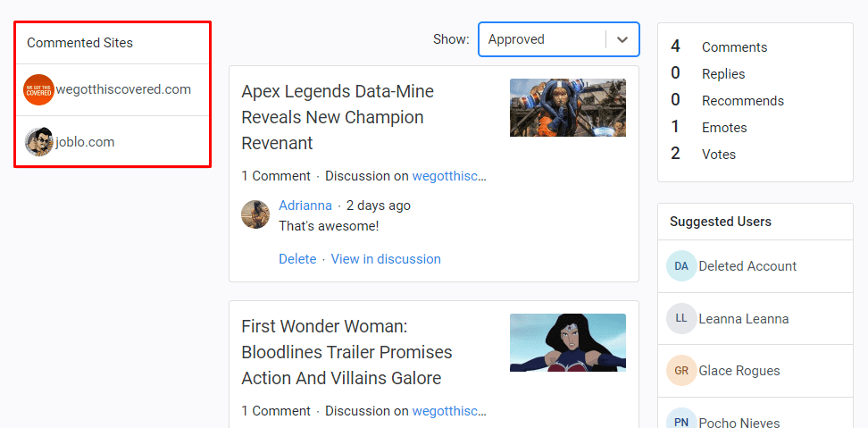Click the Approved filter combo box
The image size is (868, 428).
click(543, 39)
